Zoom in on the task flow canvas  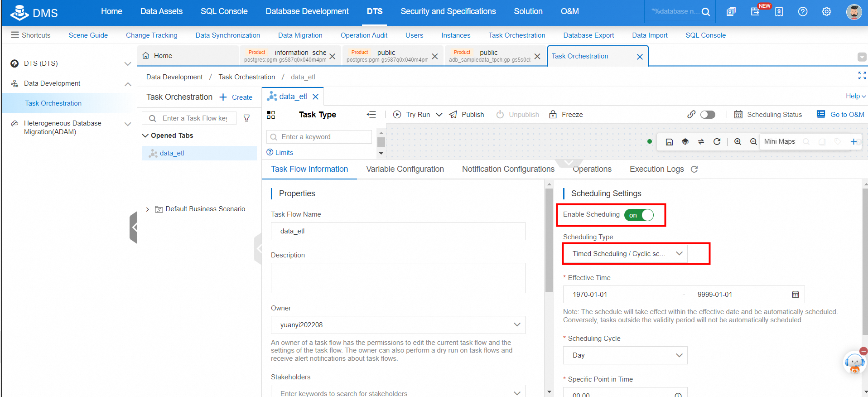(738, 142)
